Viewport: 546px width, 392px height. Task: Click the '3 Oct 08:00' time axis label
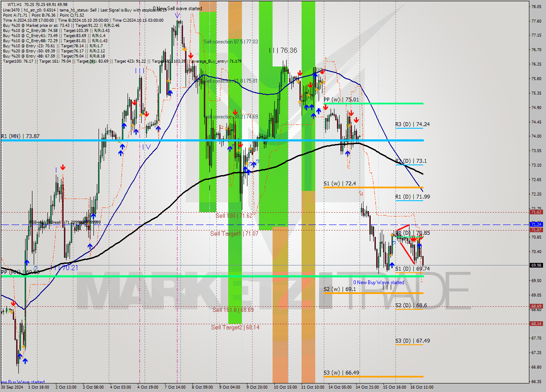click(x=94, y=387)
